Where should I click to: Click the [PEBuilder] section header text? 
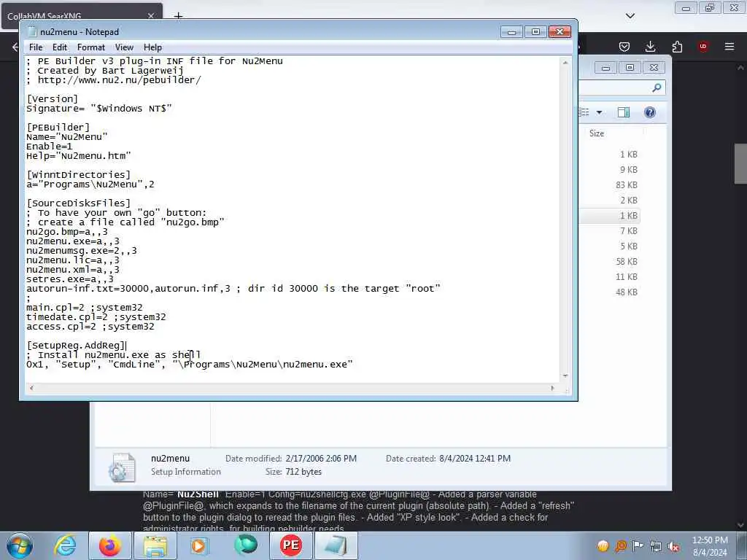58,127
